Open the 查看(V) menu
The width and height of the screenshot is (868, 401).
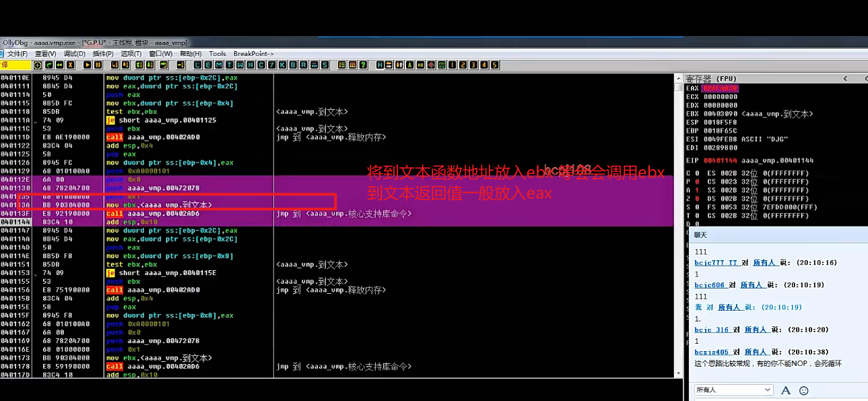pyautogui.click(x=45, y=54)
